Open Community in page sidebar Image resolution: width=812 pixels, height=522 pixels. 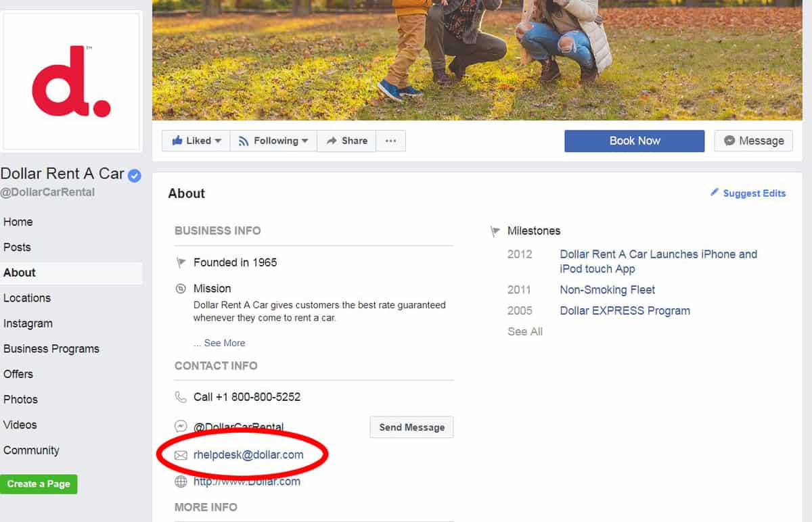pos(31,450)
